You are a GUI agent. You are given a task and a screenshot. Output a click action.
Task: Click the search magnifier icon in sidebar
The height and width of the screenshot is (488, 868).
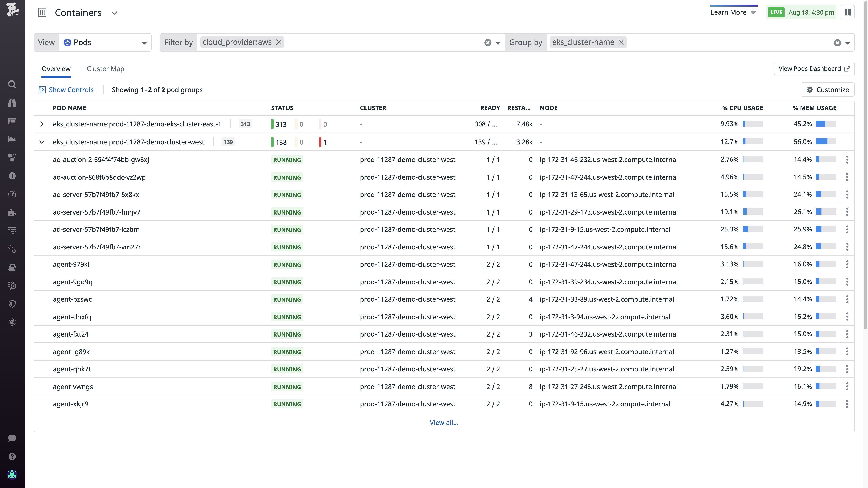tap(12, 84)
